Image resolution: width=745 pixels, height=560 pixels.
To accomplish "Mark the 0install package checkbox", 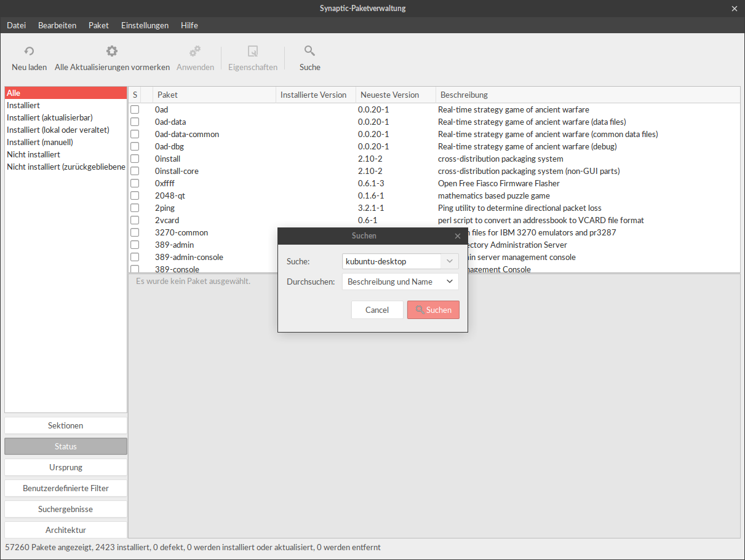I will (x=135, y=159).
